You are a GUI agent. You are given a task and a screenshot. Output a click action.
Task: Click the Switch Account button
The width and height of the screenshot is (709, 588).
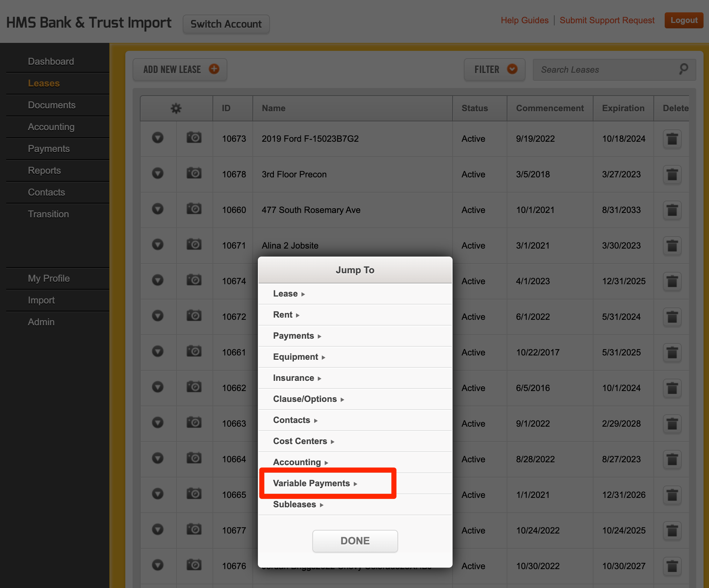click(x=226, y=24)
